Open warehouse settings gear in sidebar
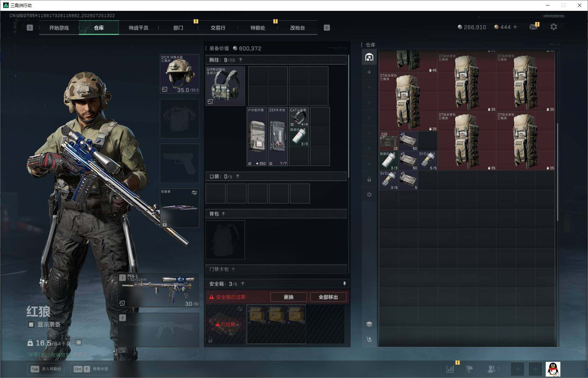Image resolution: width=588 pixels, height=378 pixels. [369, 195]
